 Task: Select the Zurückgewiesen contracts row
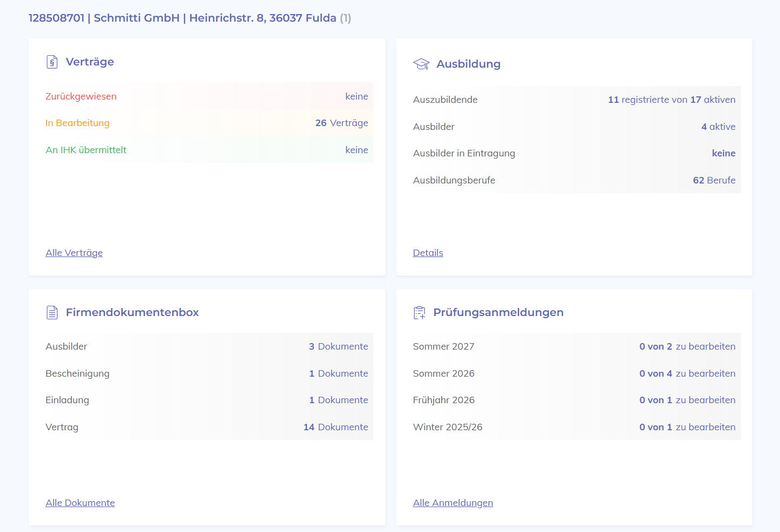click(x=207, y=96)
